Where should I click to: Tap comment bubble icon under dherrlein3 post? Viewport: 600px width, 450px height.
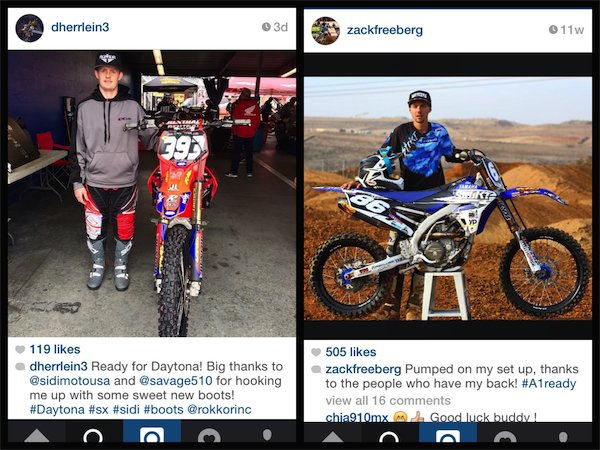pyautogui.click(x=20, y=367)
